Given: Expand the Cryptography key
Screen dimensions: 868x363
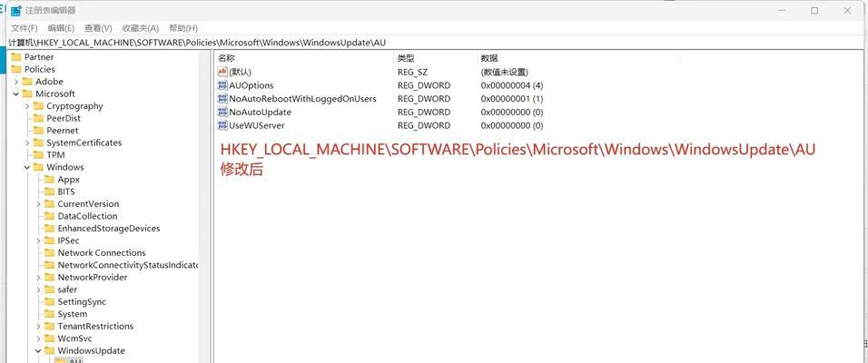Looking at the screenshot, I should 27,105.
